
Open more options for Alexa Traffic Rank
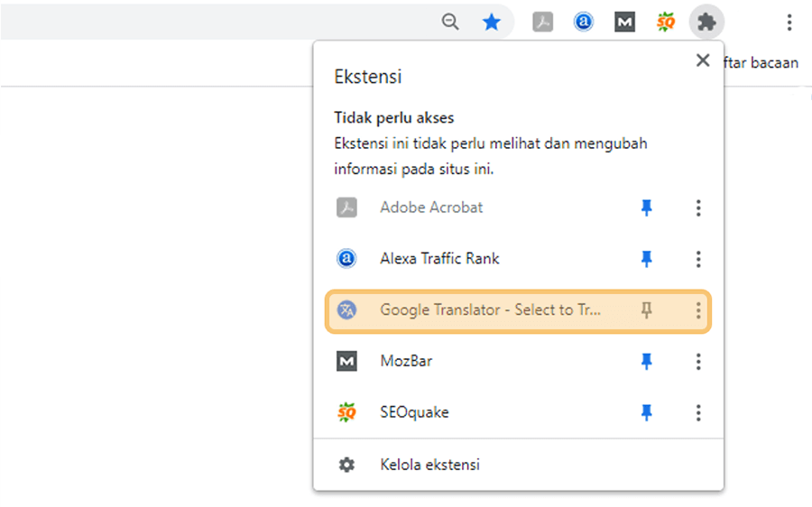(698, 258)
